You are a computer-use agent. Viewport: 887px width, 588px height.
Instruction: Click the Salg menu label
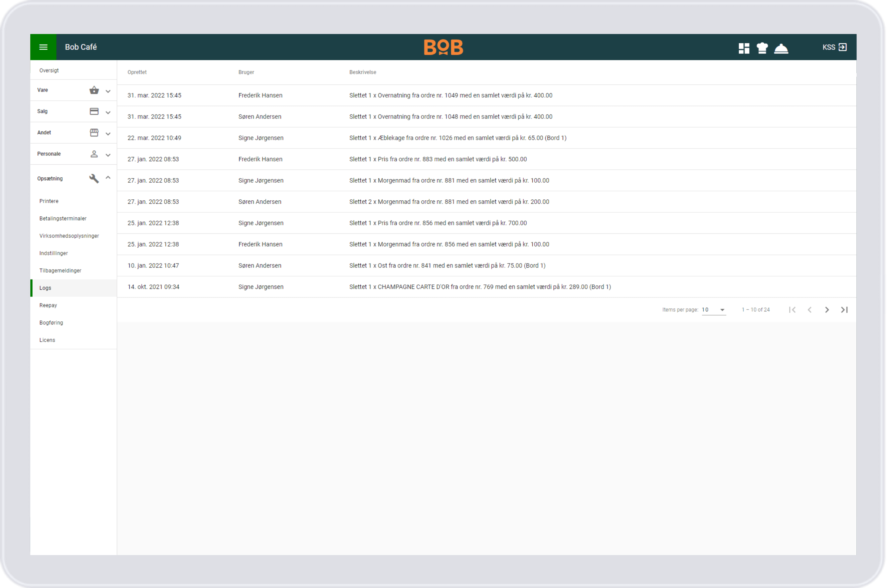click(x=42, y=111)
